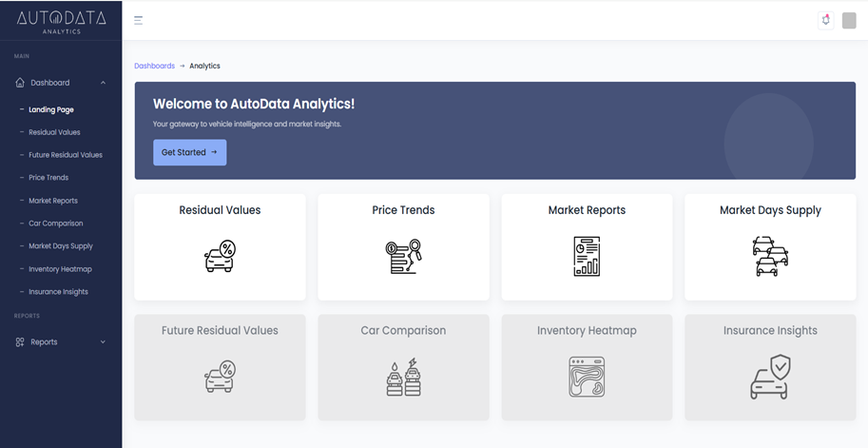Screen dimensions: 868x448
Task: Click the Insurance Insights shield car icon
Action: pos(770,377)
